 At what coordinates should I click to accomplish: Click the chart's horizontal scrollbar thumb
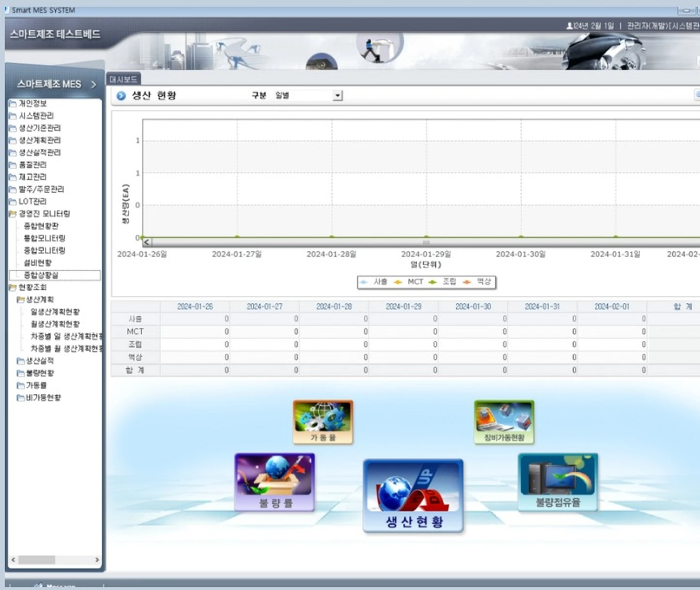(426, 242)
